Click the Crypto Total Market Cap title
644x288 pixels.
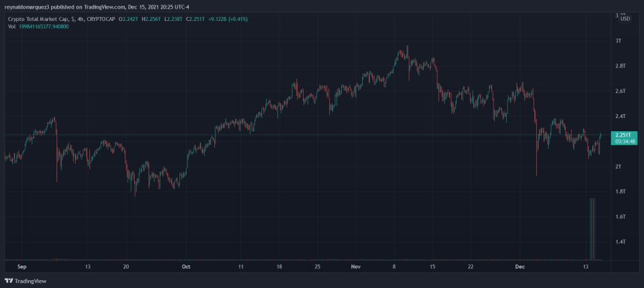[38, 19]
